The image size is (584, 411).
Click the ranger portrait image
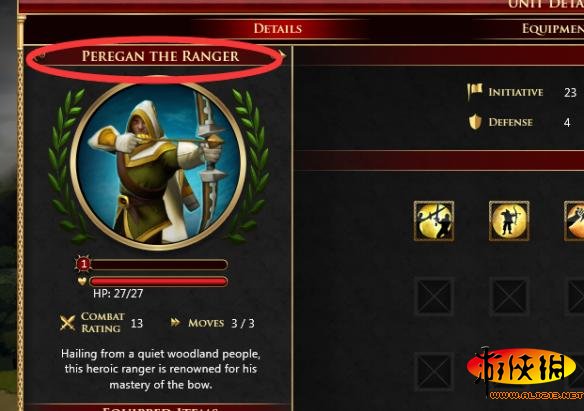158,163
